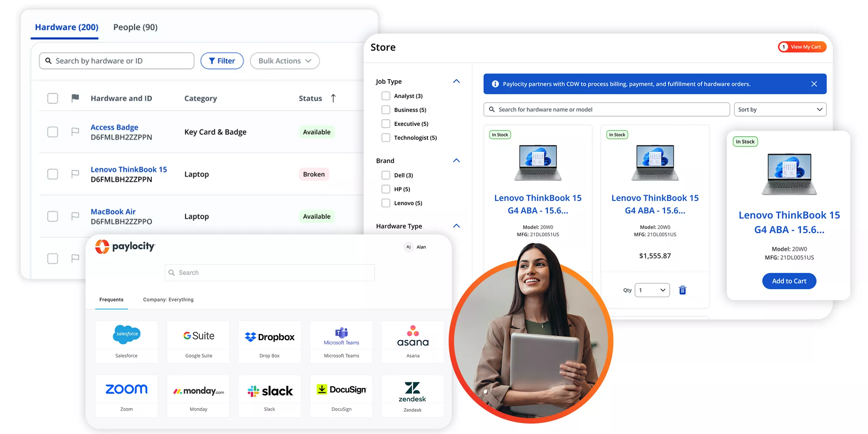This screenshot has width=868, height=434.
Task: Switch to the People (90) tab
Action: click(x=135, y=27)
